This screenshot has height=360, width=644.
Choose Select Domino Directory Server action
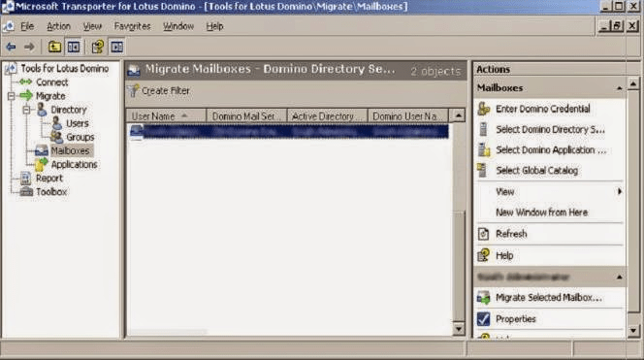coord(550,129)
